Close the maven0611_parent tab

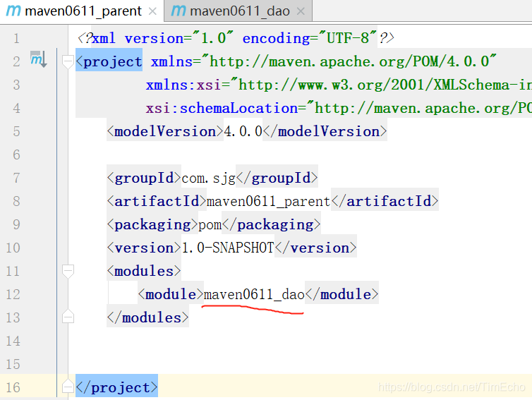click(152, 11)
